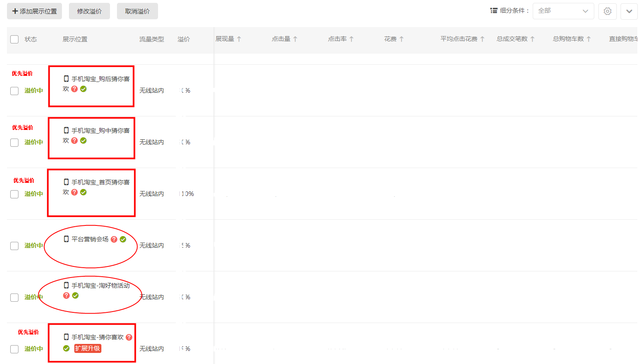
Task: Click the 平均点击花费 column header
Action: (458, 39)
